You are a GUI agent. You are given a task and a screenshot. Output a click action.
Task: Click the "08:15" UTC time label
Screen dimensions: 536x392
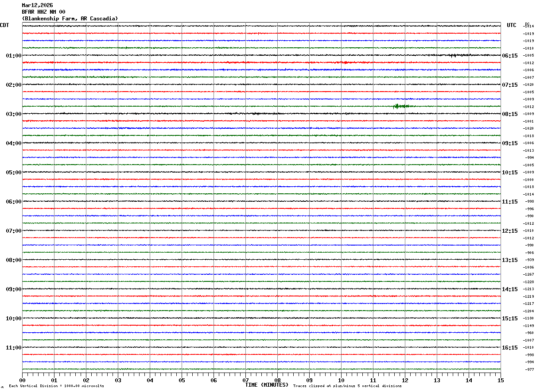pyautogui.click(x=509, y=114)
